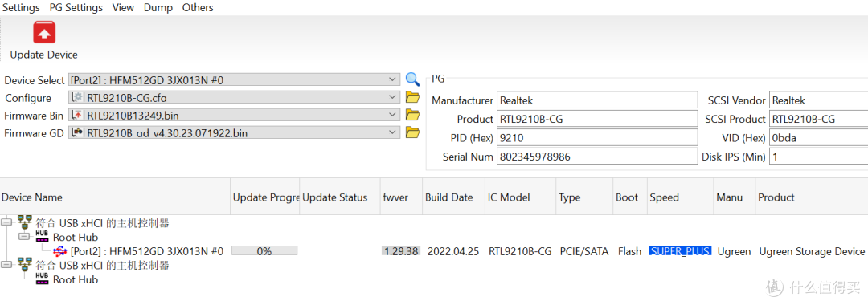The image size is (868, 305).
Task: Collapse the second xHCI host controller node
Action: pos(6,265)
